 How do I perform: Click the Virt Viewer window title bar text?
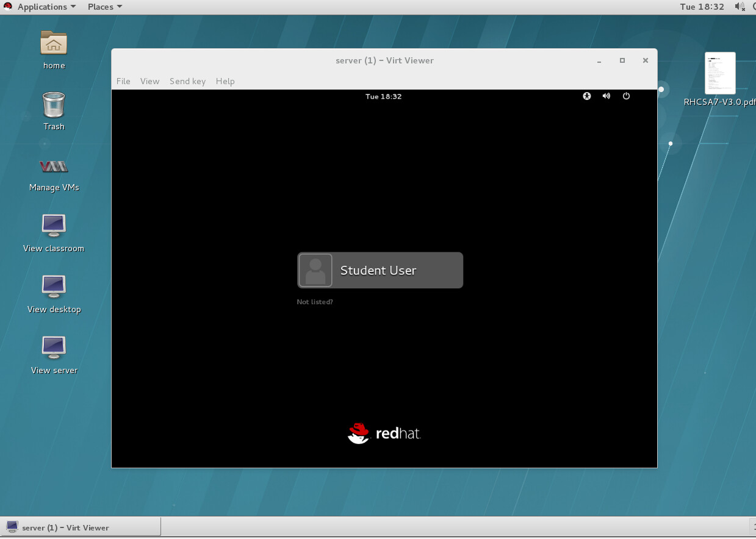pyautogui.click(x=384, y=60)
